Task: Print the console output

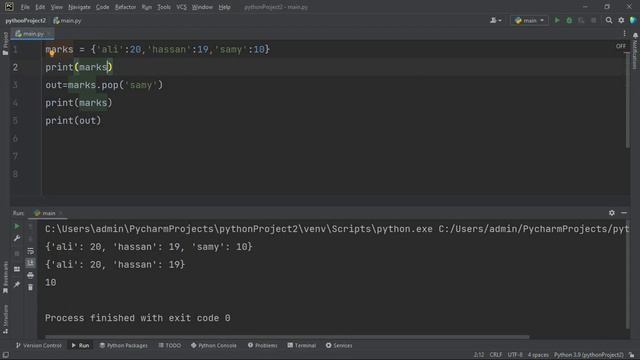Action: point(30,276)
